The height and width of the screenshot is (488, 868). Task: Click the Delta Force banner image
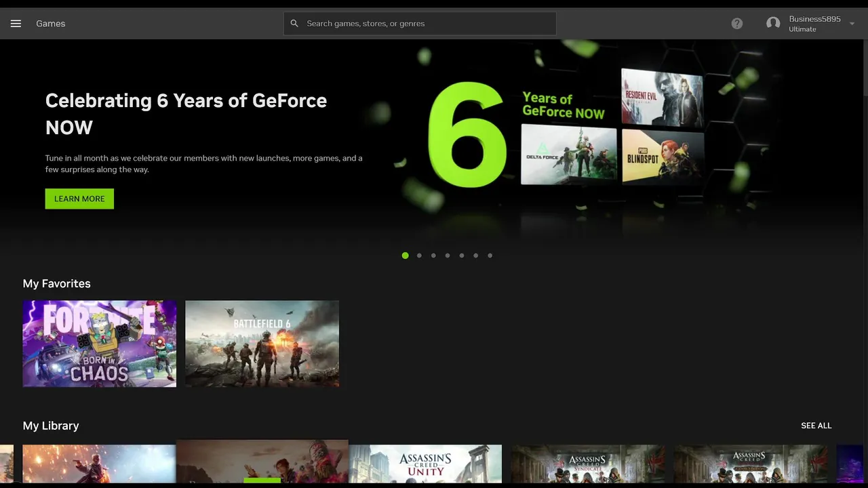(x=568, y=155)
